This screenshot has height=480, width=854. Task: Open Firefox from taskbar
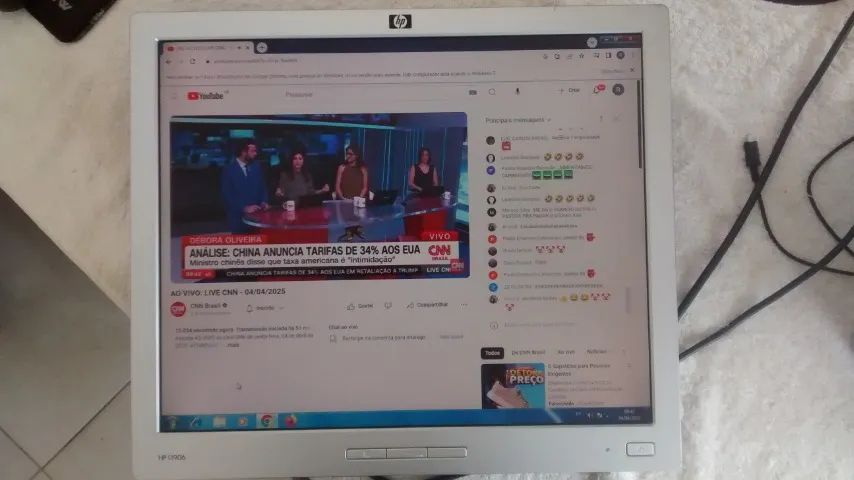click(x=291, y=421)
